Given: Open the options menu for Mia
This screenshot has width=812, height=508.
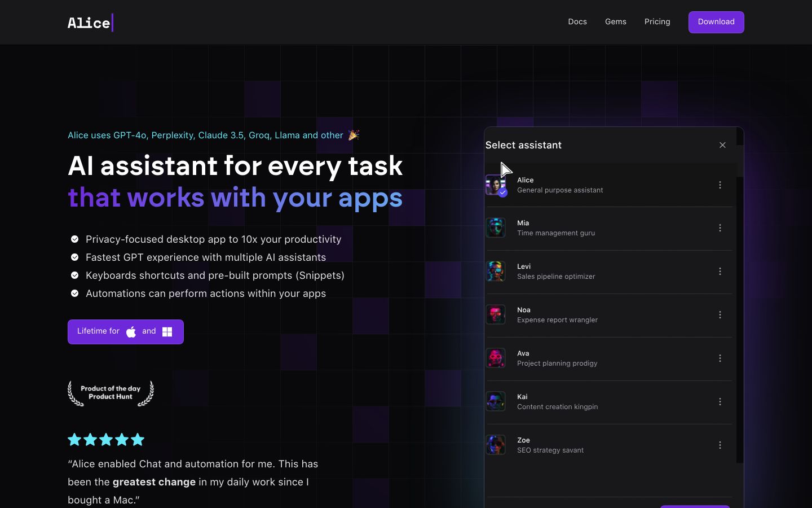Looking at the screenshot, I should click(x=720, y=228).
